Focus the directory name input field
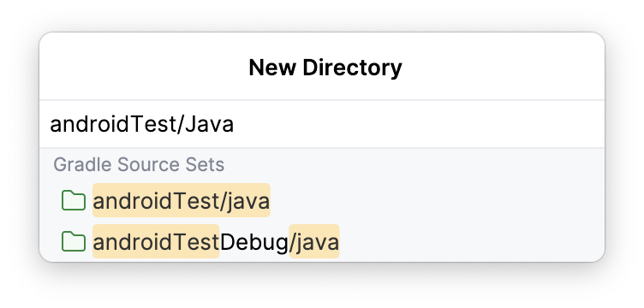 point(322,124)
